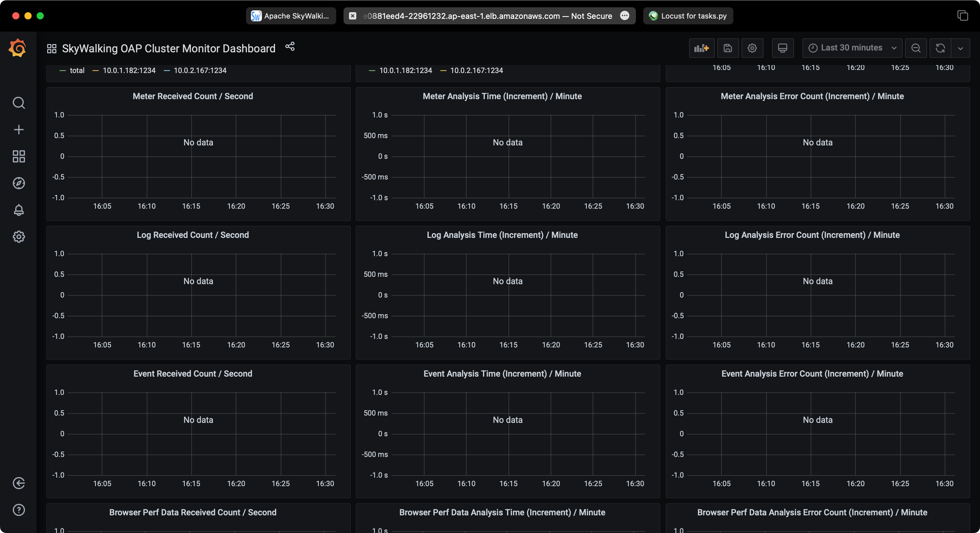Expand the refresh interval dropdown arrow
980x533 pixels.
[960, 48]
